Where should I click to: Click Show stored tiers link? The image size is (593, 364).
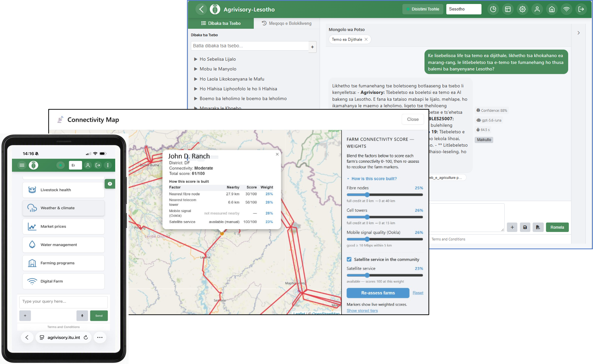(x=362, y=311)
